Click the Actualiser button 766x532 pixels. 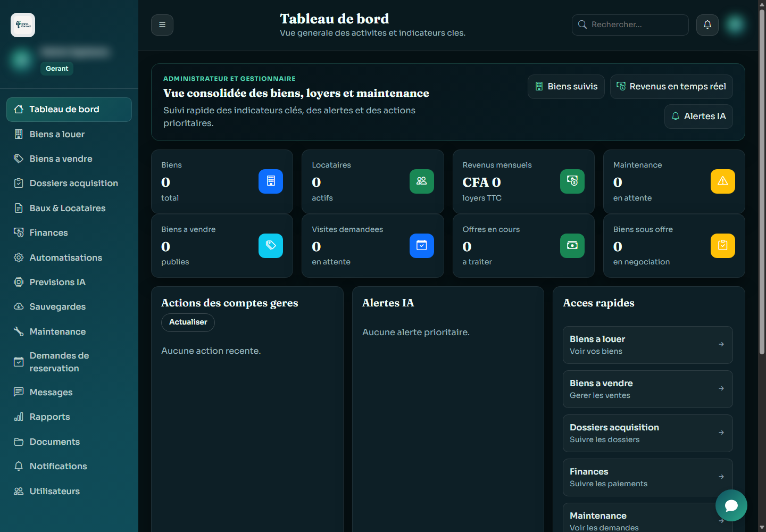[x=188, y=322]
